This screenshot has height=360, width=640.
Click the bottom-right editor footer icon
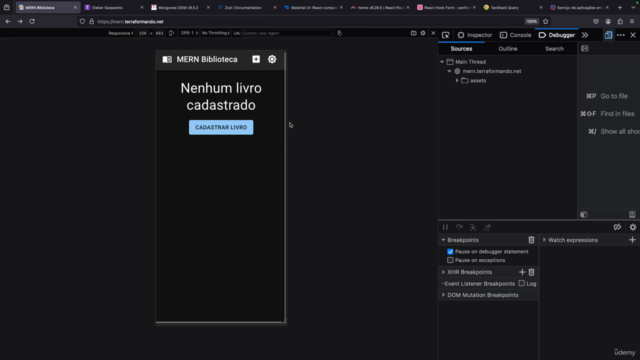click(632, 215)
